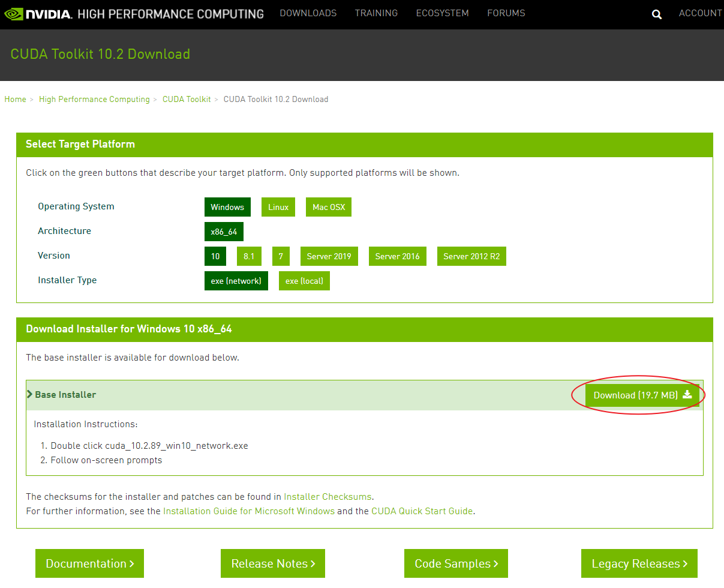Screen dimensions: 724x588
Task: Open Installation Guide for Microsoft Windows
Action: [249, 511]
